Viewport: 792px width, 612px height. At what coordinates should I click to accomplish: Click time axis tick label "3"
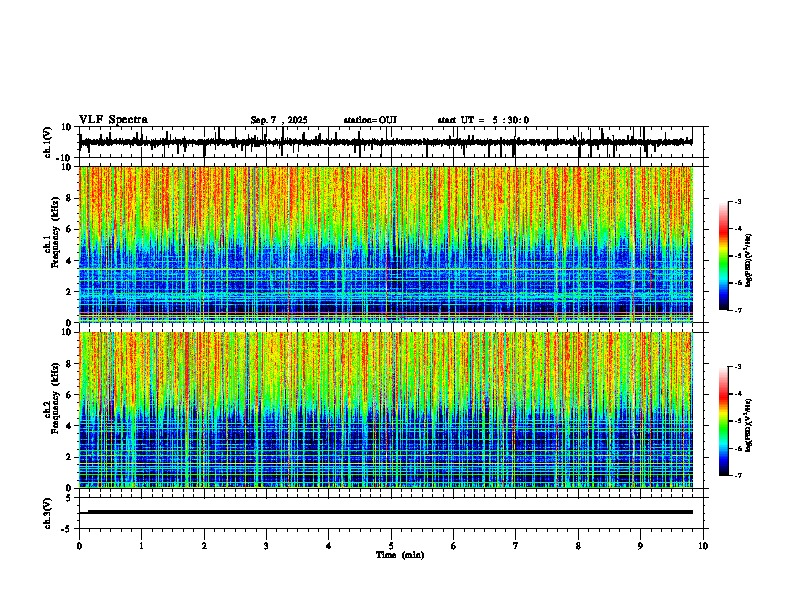(266, 546)
